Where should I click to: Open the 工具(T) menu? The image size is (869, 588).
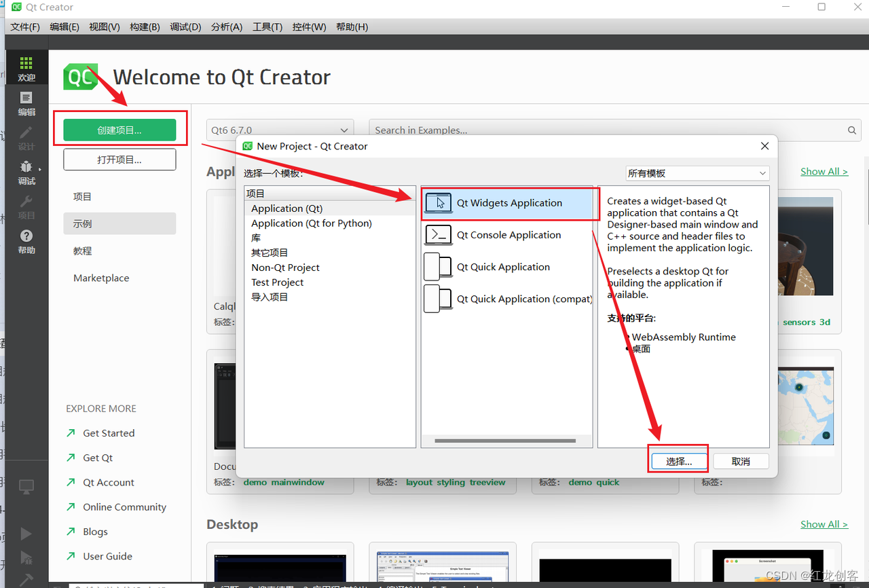[267, 26]
